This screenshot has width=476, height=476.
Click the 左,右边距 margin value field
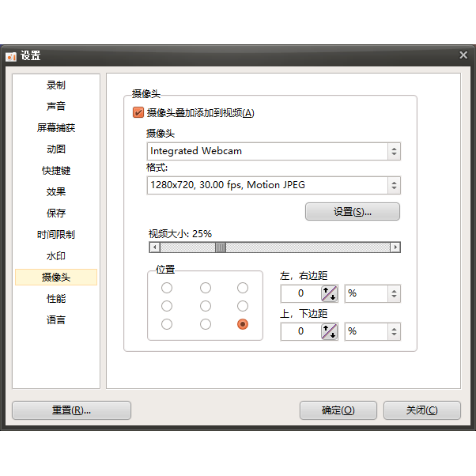[300, 293]
